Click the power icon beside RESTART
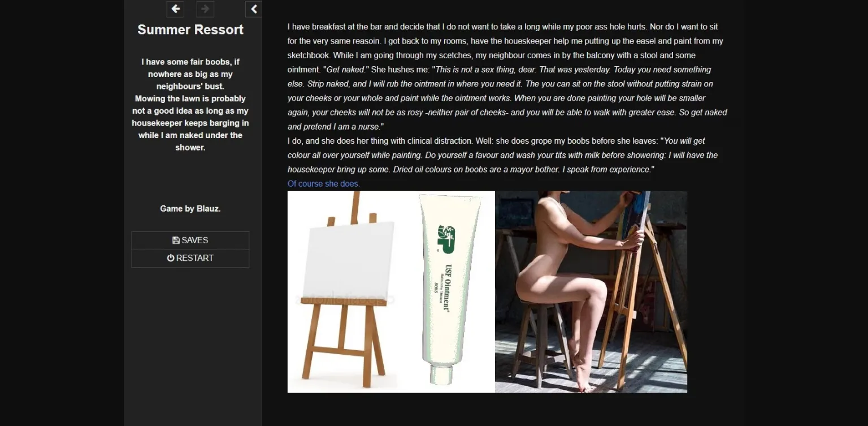The image size is (868, 426). coord(171,258)
